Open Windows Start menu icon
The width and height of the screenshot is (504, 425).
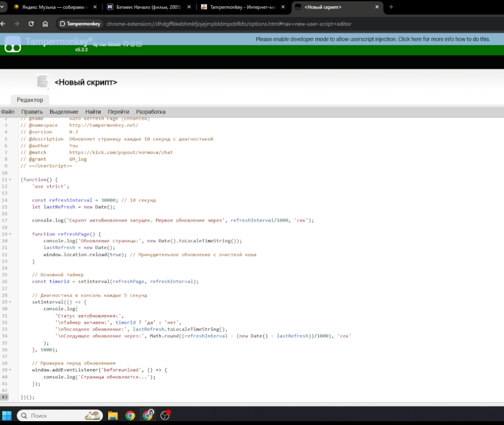pos(7,415)
